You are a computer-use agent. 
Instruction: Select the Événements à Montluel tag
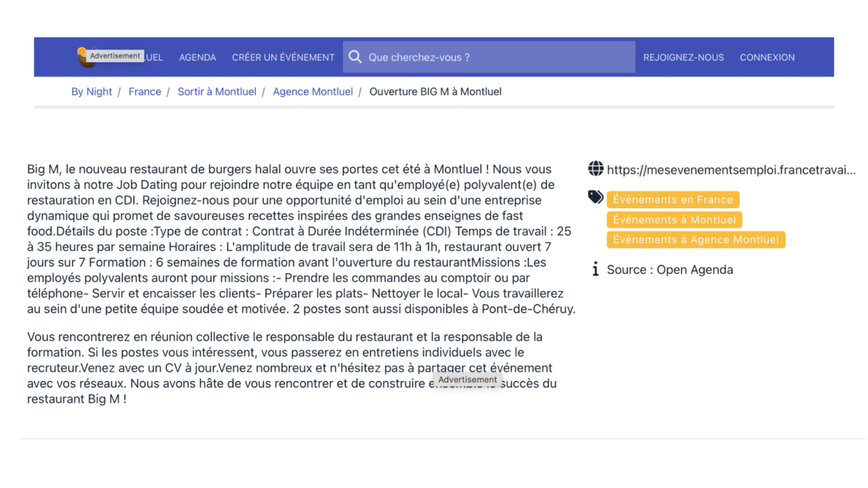pos(674,220)
